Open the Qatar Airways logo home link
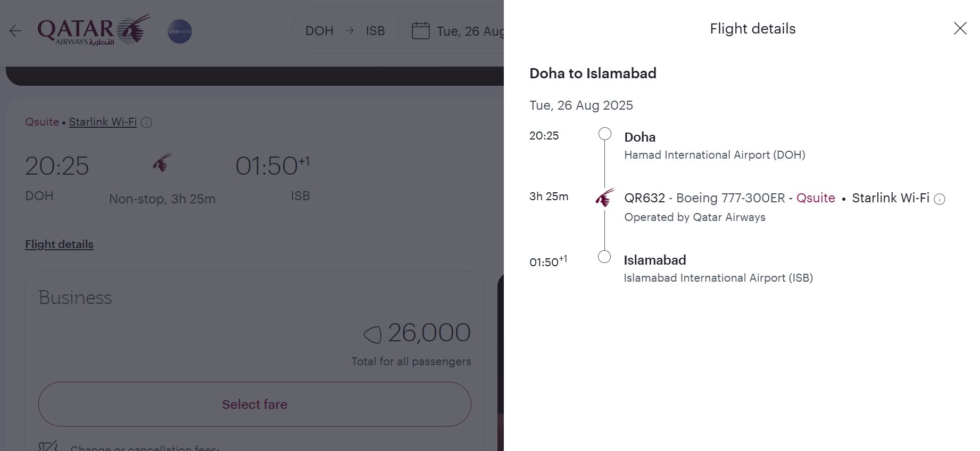This screenshot has width=980, height=451. tap(94, 30)
